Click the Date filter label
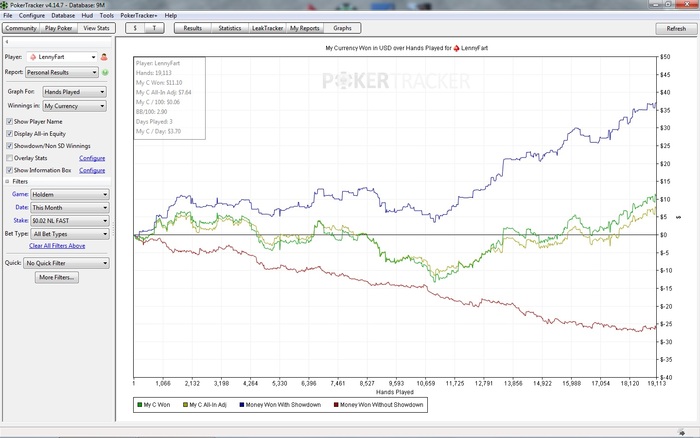700x438 pixels. (22, 207)
